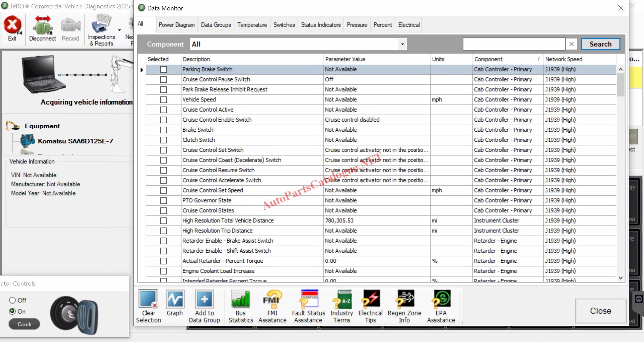Launch EPA Assistance

coord(441,299)
